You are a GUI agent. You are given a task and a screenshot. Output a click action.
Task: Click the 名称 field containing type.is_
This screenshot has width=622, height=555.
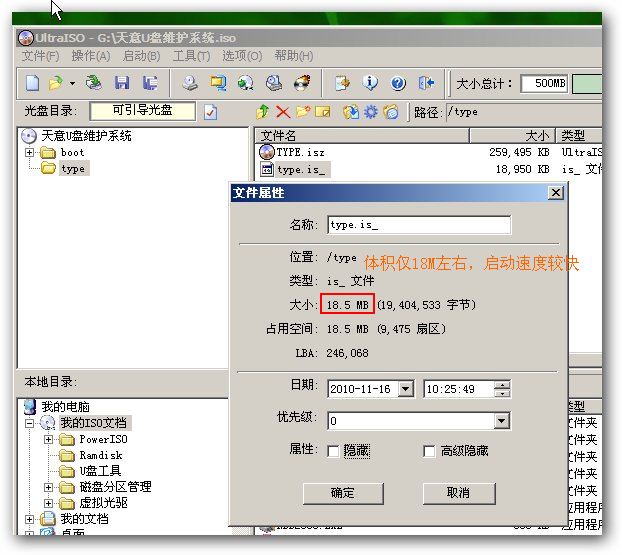coord(419,225)
